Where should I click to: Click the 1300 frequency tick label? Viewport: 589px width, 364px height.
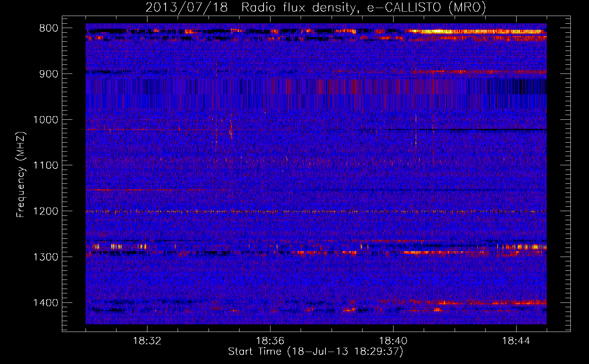click(x=46, y=257)
